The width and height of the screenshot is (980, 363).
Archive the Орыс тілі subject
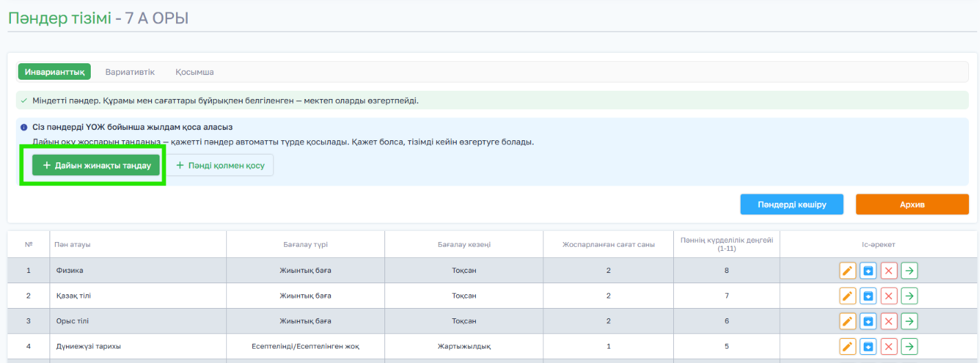868,321
